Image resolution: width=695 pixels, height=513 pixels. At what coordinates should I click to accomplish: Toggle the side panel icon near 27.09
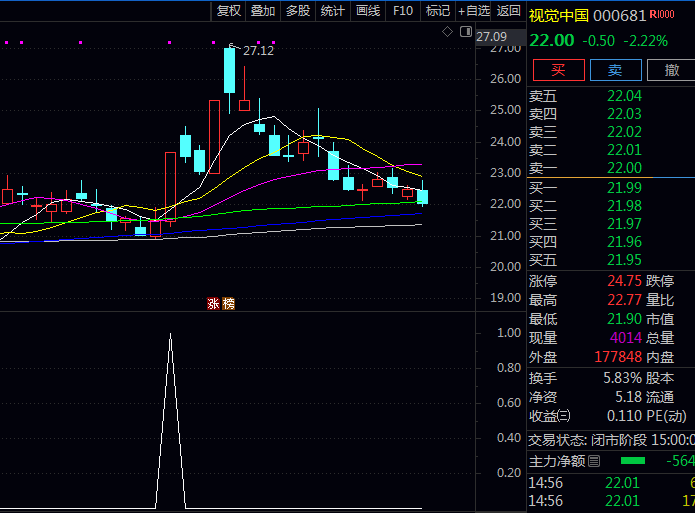click(467, 32)
